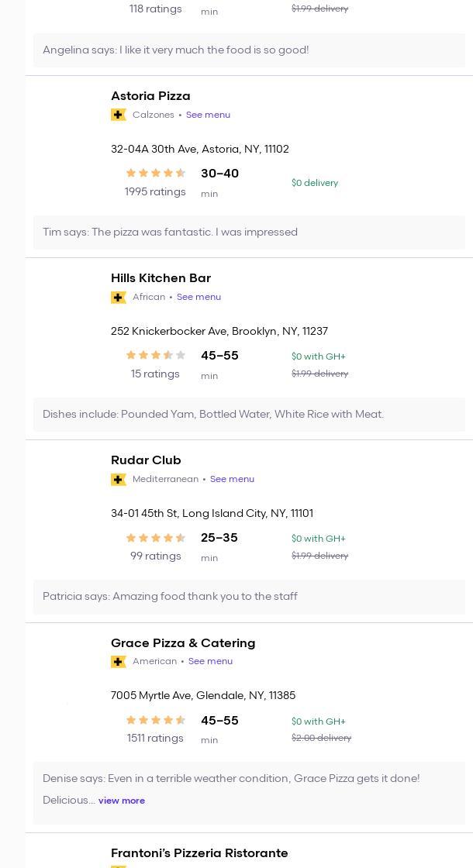Click the GH+ badge under Hills Kitchen Bar
Screen dimensions: 473x868
119,297
